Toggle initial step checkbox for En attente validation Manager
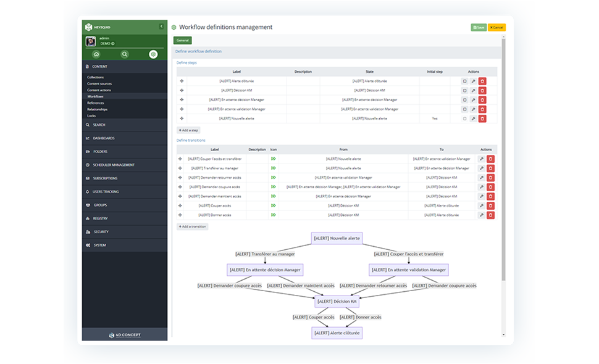The height and width of the screenshot is (364, 599). pyautogui.click(x=464, y=109)
